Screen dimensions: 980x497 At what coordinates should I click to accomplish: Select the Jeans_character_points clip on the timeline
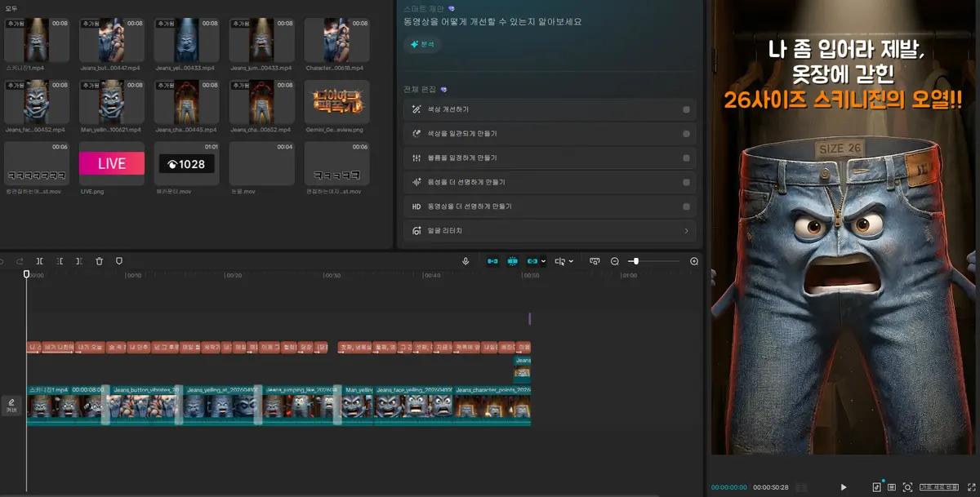(492, 405)
